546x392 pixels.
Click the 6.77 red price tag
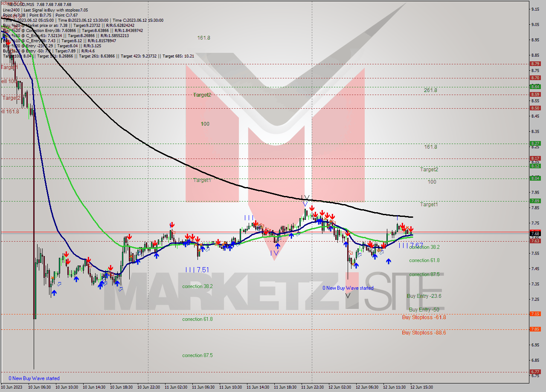click(535, 372)
